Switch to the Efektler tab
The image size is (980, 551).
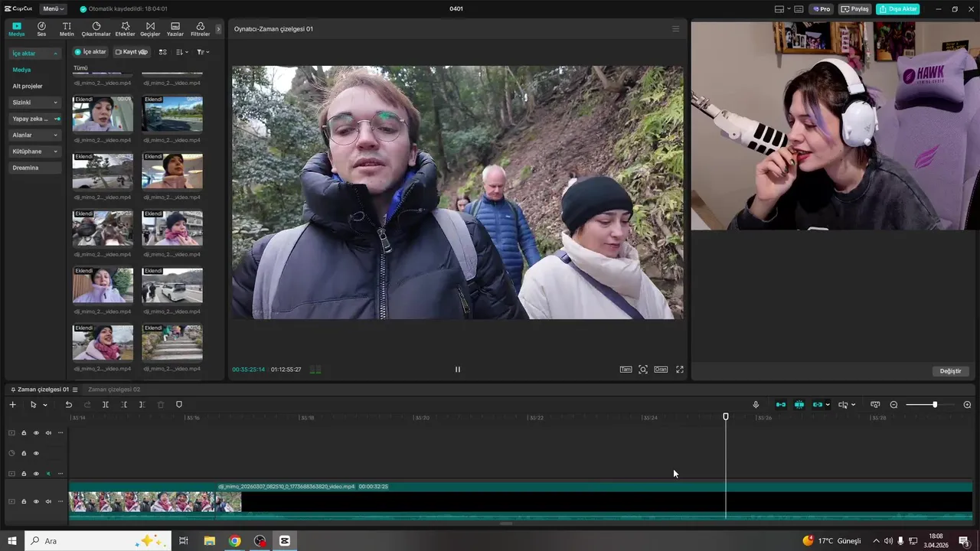pyautogui.click(x=125, y=29)
